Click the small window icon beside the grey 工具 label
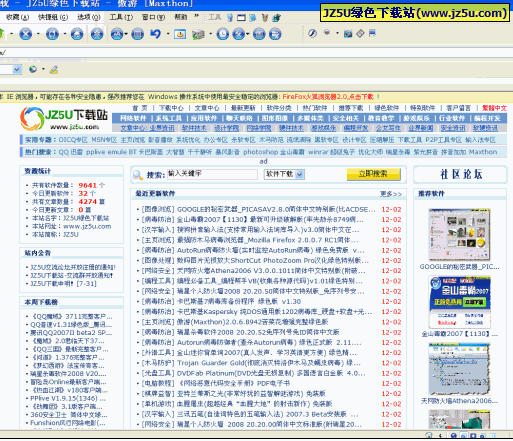This screenshot has height=441, width=513. click(241, 17)
